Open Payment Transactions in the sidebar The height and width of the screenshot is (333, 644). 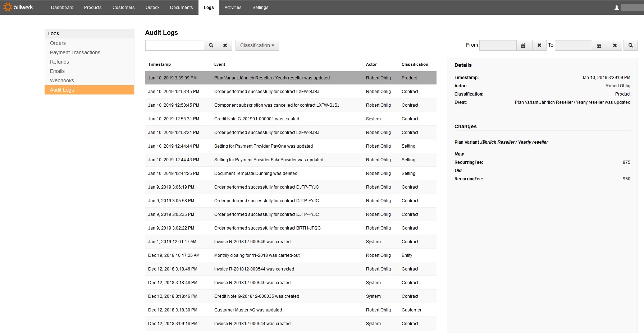(x=89, y=52)
